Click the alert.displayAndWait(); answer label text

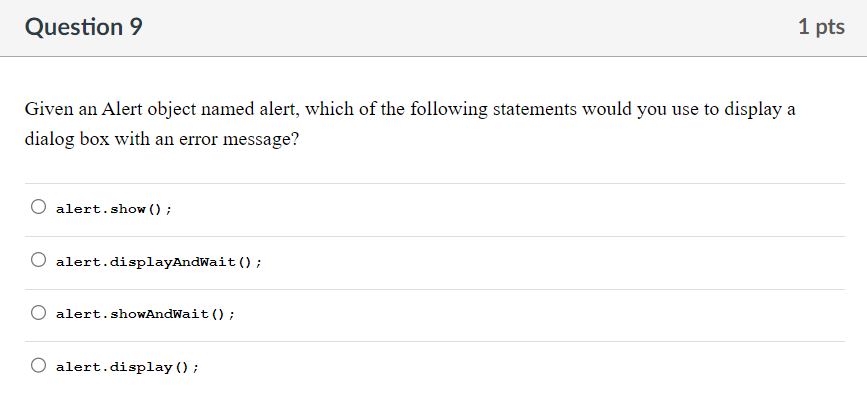coord(159,262)
